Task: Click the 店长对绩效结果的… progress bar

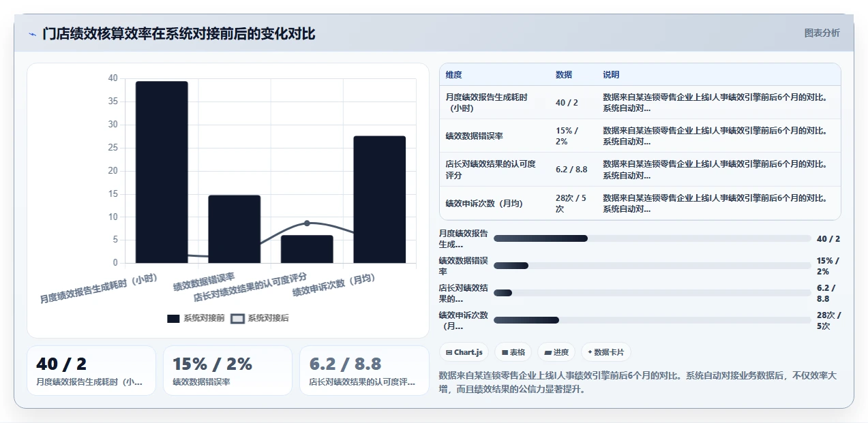Action: 653,293
